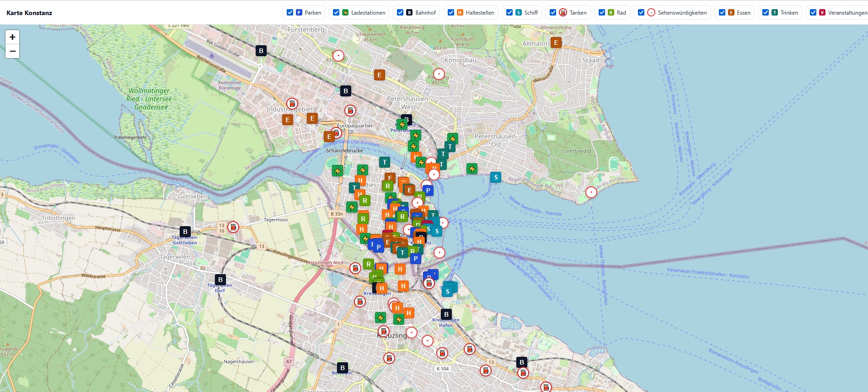Disable the Rad layer checkbox
This screenshot has height=392, width=868.
[x=602, y=12]
